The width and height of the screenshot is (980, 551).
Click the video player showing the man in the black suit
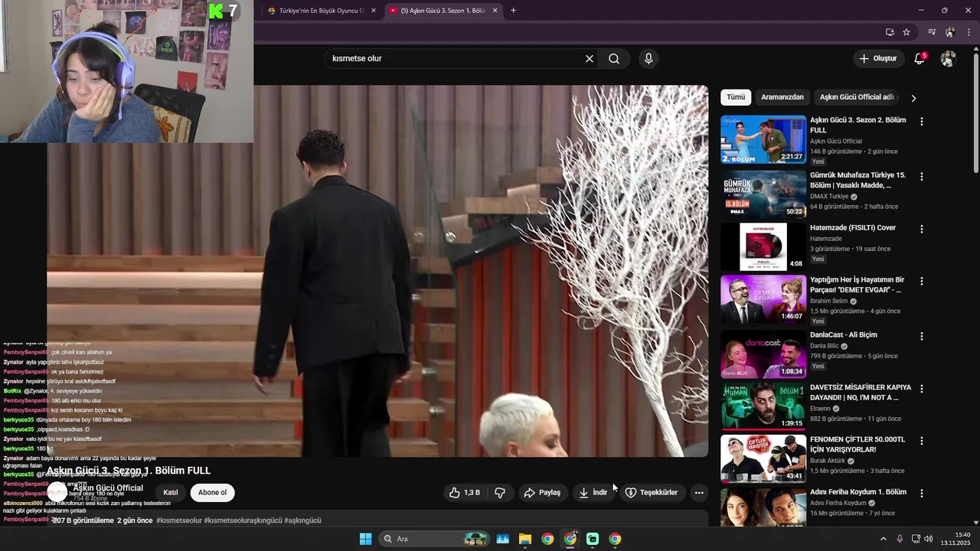click(x=377, y=271)
